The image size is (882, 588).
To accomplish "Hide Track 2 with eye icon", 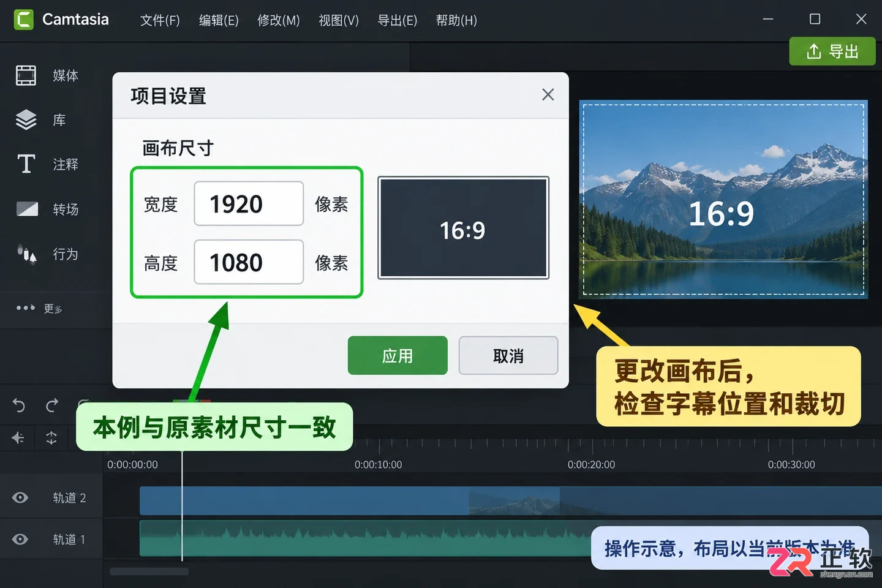I will click(20, 497).
